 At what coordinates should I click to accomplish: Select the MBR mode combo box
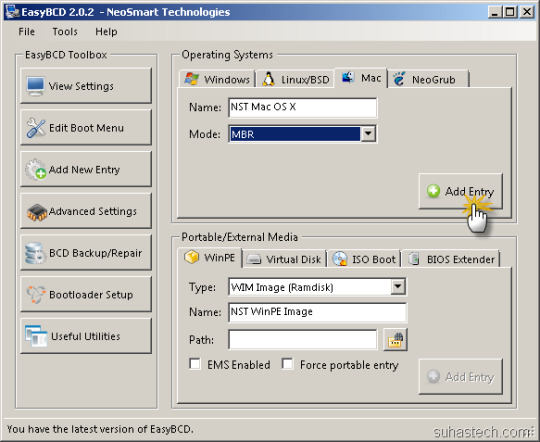[302, 134]
